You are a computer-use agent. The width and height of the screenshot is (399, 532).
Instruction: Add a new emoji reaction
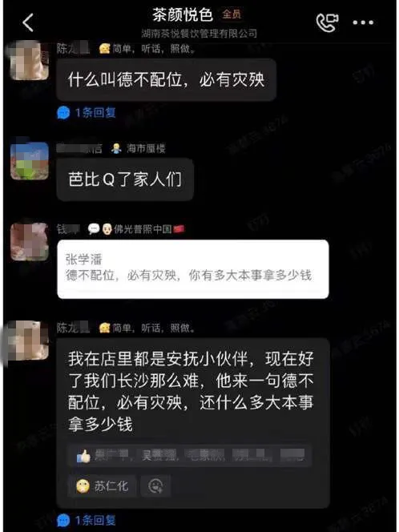[x=155, y=486]
